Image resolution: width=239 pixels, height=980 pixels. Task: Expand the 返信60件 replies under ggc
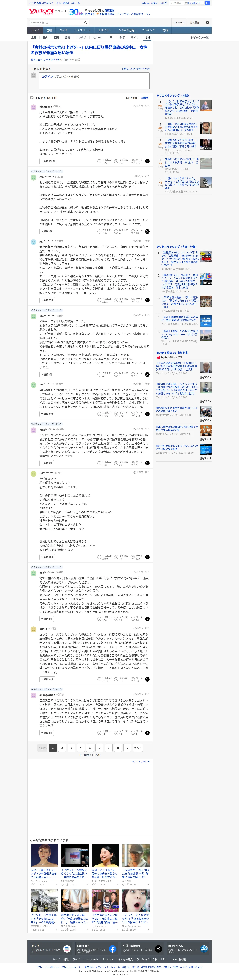coord(47,300)
